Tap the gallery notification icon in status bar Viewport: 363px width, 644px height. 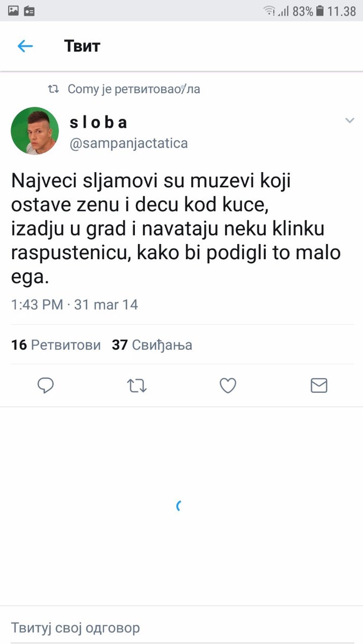pos(13,11)
